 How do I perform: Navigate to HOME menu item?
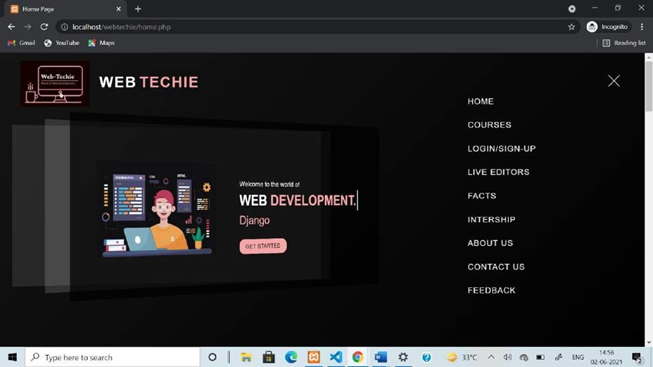coord(481,101)
